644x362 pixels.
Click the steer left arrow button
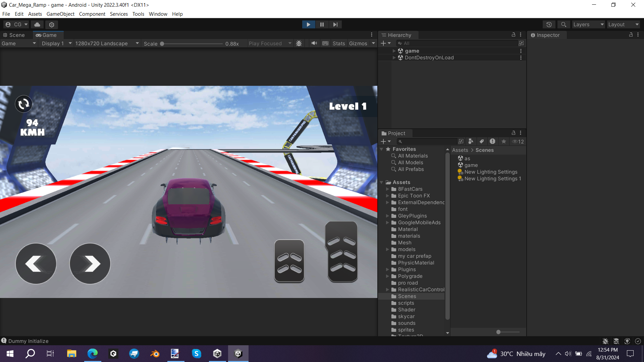point(36,264)
